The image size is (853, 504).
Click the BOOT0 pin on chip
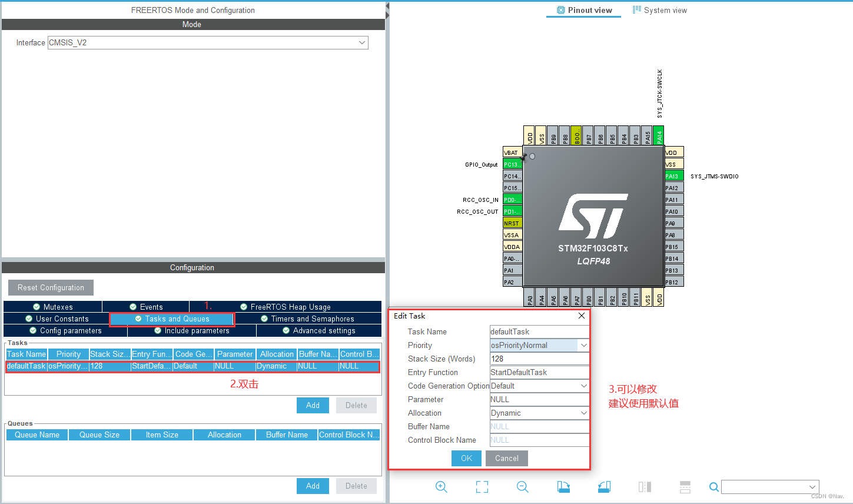point(576,135)
